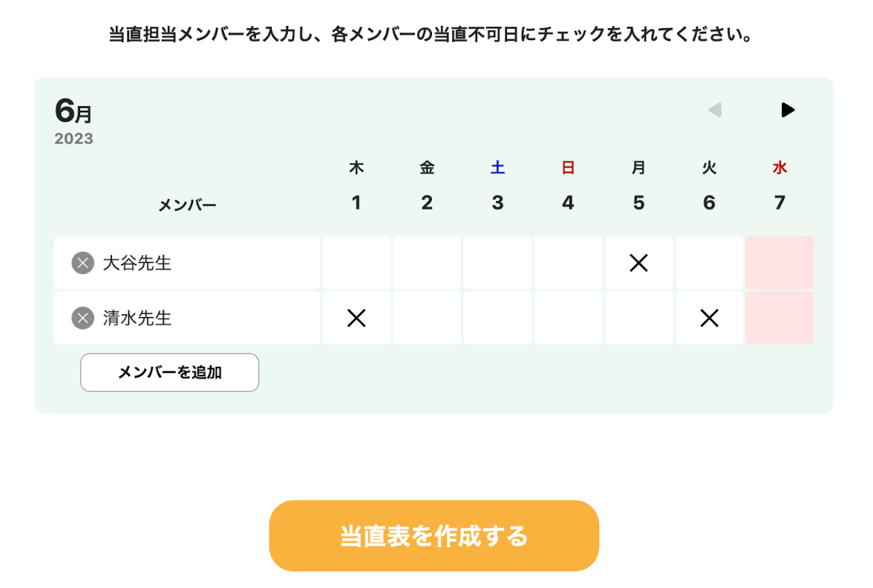873x588 pixels.
Task: Remove 清水先生 with the X icon
Action: 82,318
